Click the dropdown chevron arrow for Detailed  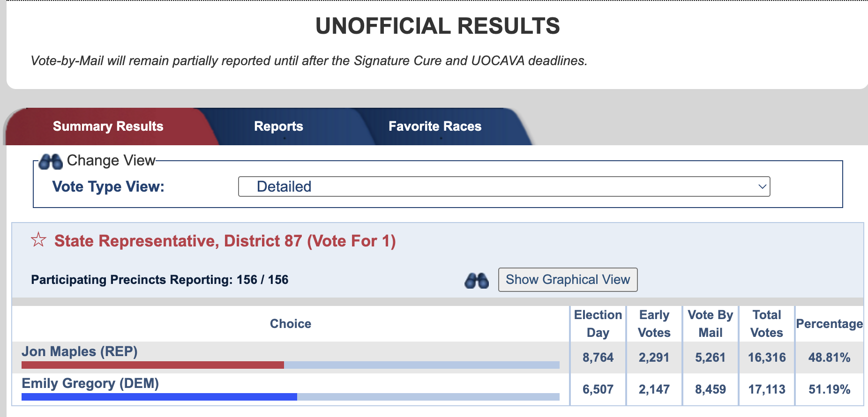point(762,186)
